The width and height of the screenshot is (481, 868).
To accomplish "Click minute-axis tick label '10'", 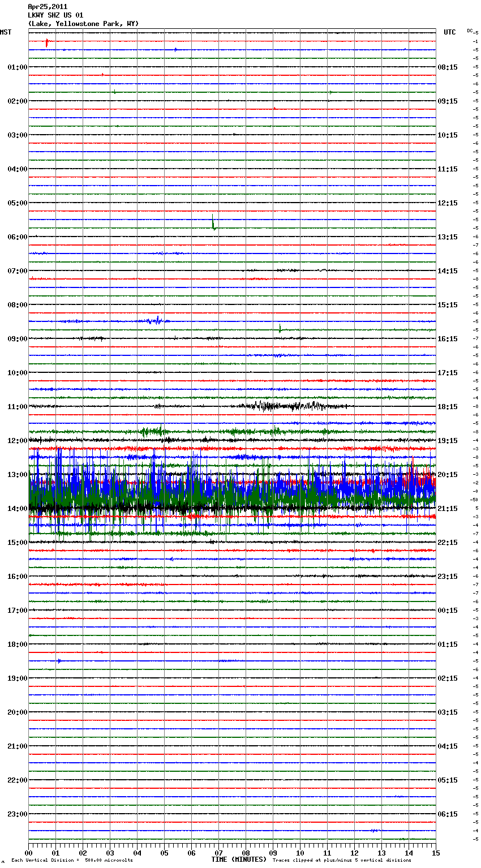I will tap(300, 853).
